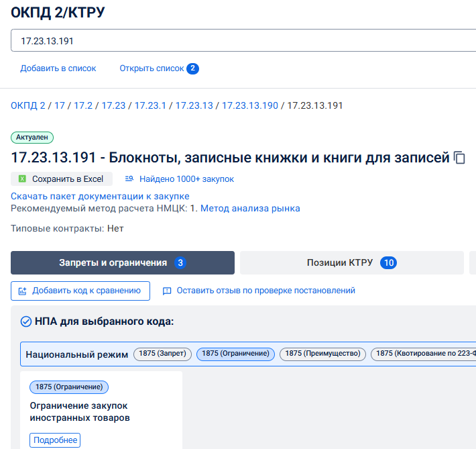Click the ОКПД 2/КТРУ search input field
476x449 pixels.
click(241, 41)
